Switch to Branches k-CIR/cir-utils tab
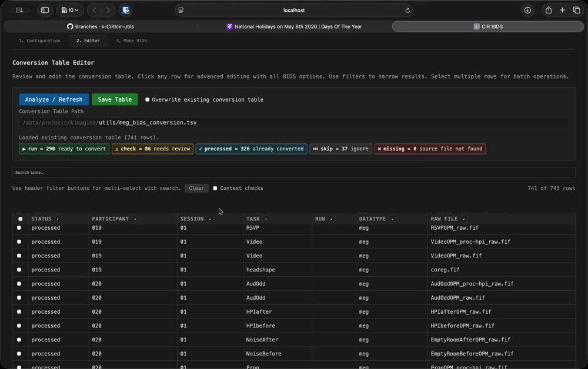588x369 pixels. tap(100, 26)
